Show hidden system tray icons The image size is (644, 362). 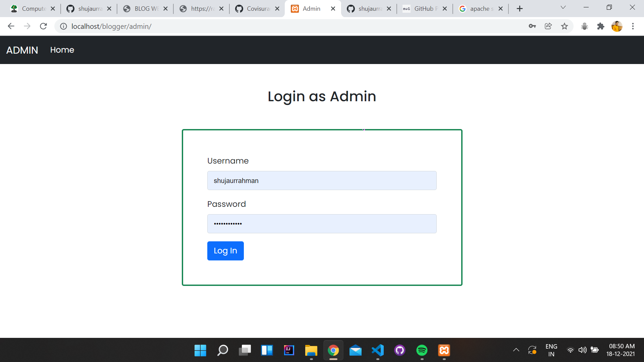click(x=516, y=350)
